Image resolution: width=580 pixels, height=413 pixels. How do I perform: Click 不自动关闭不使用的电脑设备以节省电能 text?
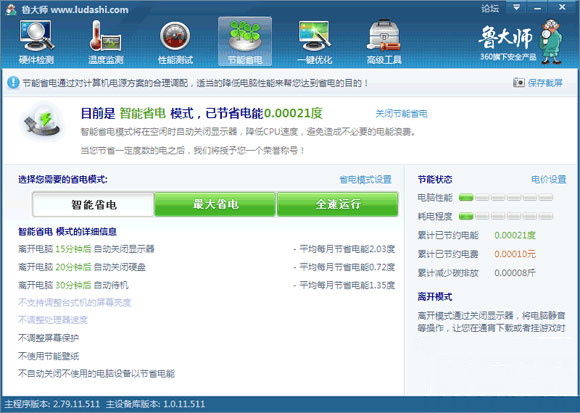coord(97,373)
